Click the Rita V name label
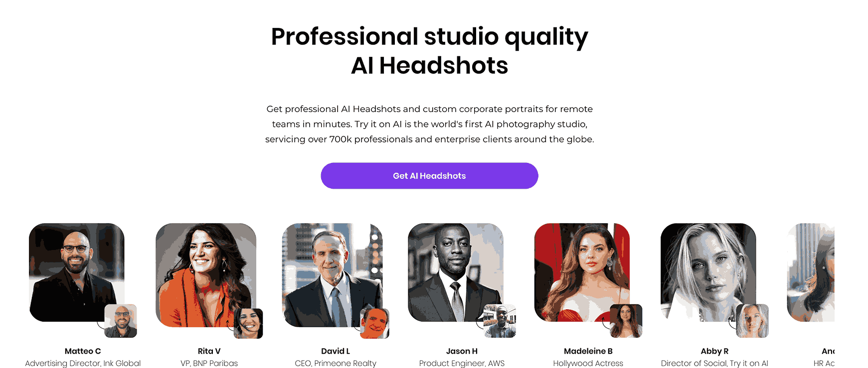This screenshot has width=868, height=368. point(209,351)
